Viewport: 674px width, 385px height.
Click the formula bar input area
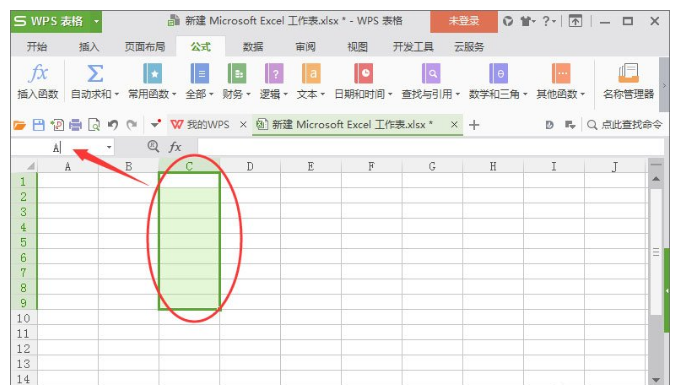tap(430, 147)
